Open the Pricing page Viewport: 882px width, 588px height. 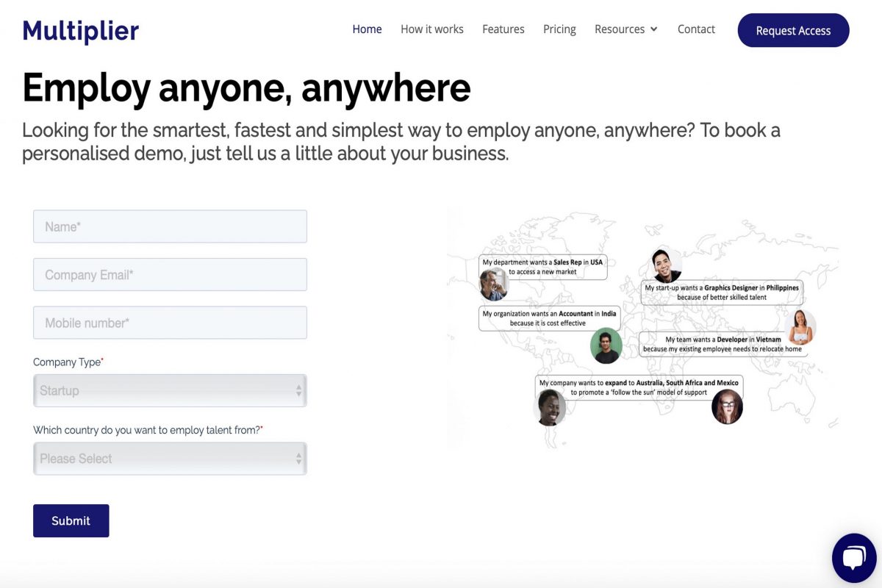pyautogui.click(x=559, y=29)
